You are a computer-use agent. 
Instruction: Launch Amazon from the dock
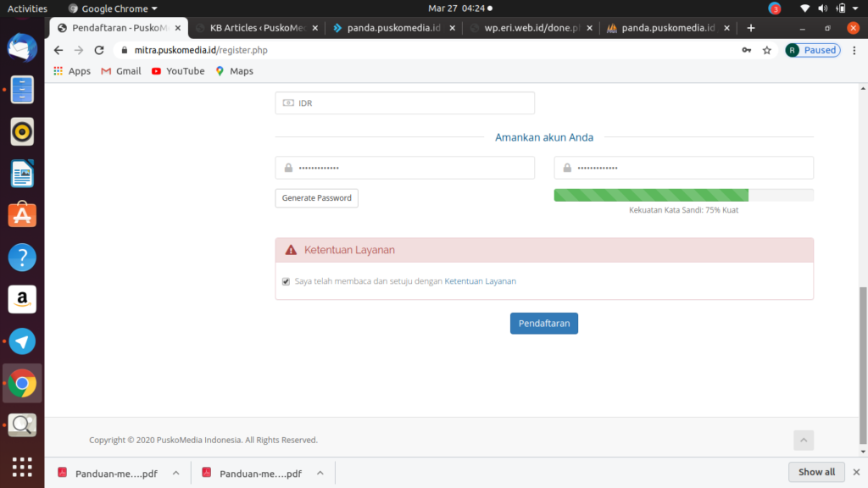click(22, 299)
